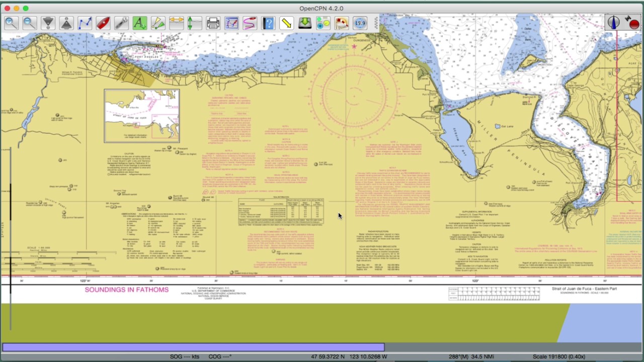Image resolution: width=644 pixels, height=362 pixels.
Task: Toggle chart text display green A icon
Action: click(x=139, y=23)
